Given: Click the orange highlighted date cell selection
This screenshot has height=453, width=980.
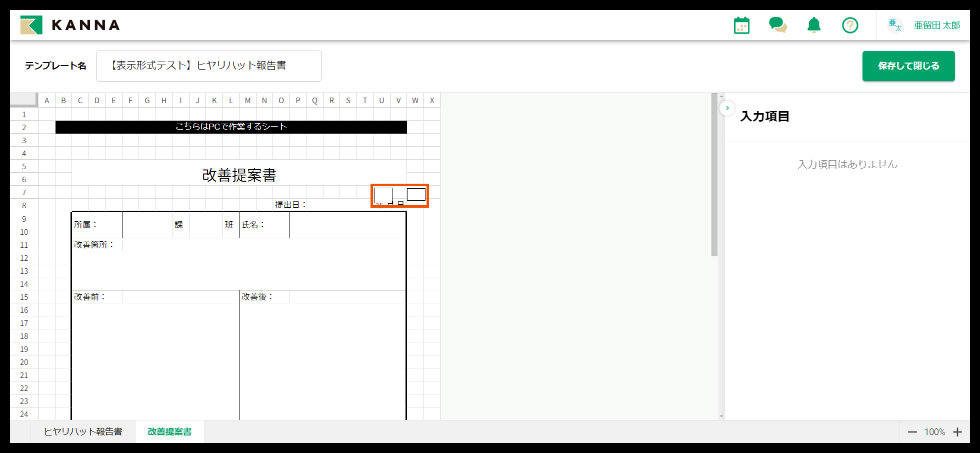Looking at the screenshot, I should point(399,196).
